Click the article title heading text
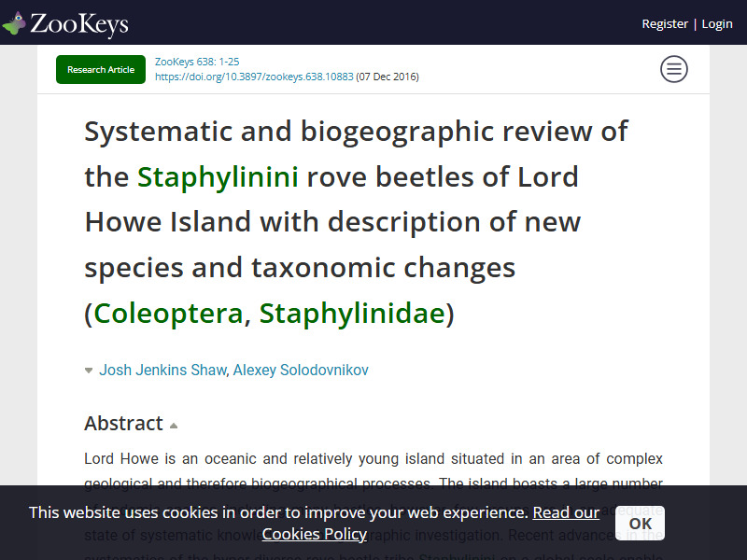Image resolution: width=747 pixels, height=560 pixels. pos(357,222)
